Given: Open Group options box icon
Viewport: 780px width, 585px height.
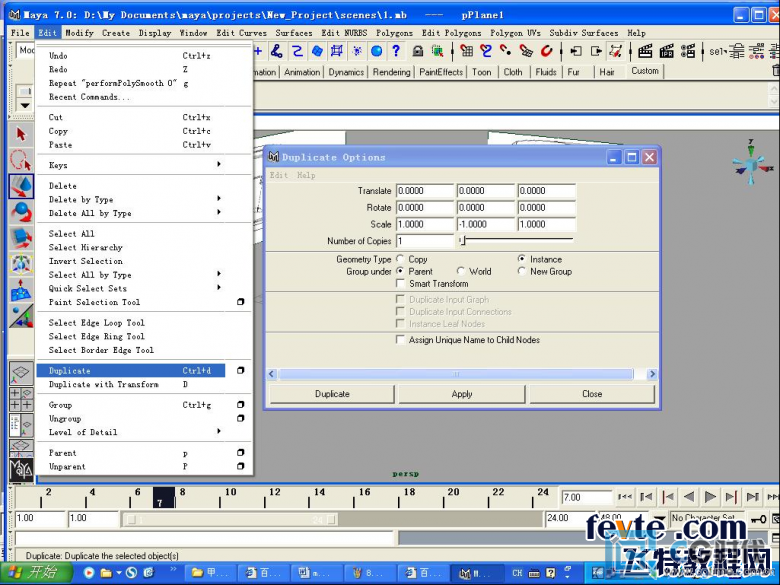Looking at the screenshot, I should pos(240,404).
